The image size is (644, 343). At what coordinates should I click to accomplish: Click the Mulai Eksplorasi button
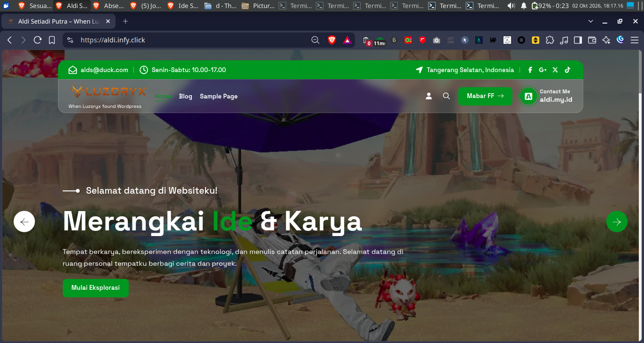(96, 288)
